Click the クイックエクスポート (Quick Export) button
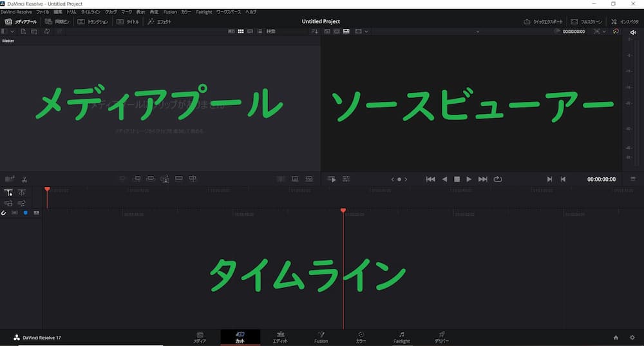This screenshot has width=644, height=346. [x=543, y=22]
